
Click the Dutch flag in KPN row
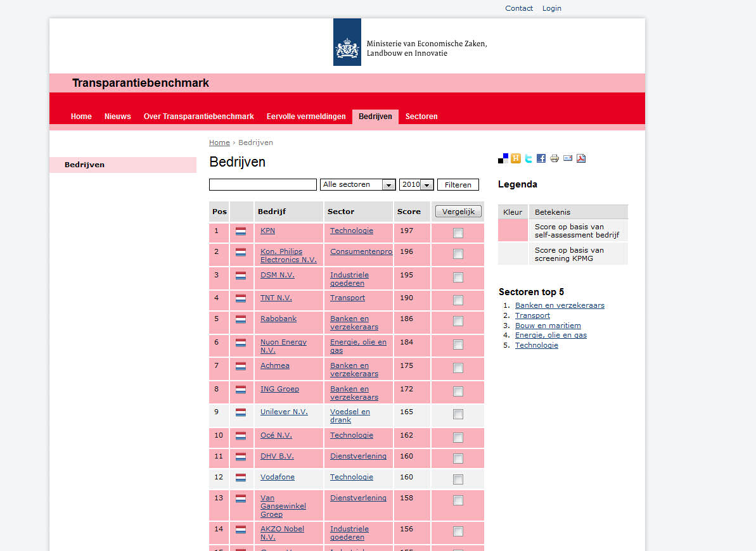click(241, 231)
